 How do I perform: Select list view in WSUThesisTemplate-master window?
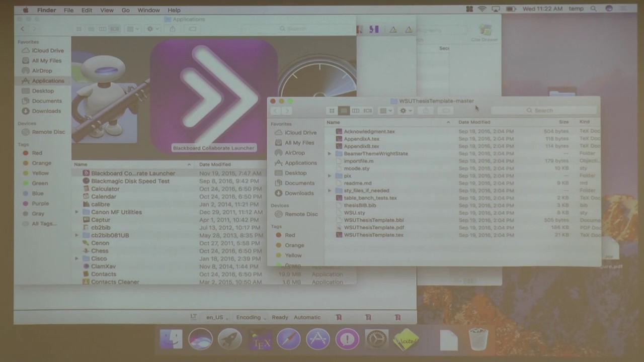(344, 111)
